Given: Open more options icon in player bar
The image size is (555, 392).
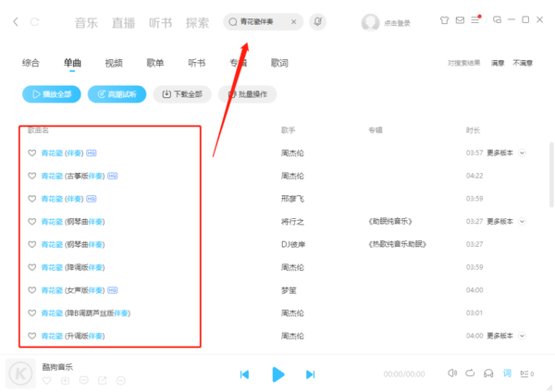Looking at the screenshot, I should (120, 381).
